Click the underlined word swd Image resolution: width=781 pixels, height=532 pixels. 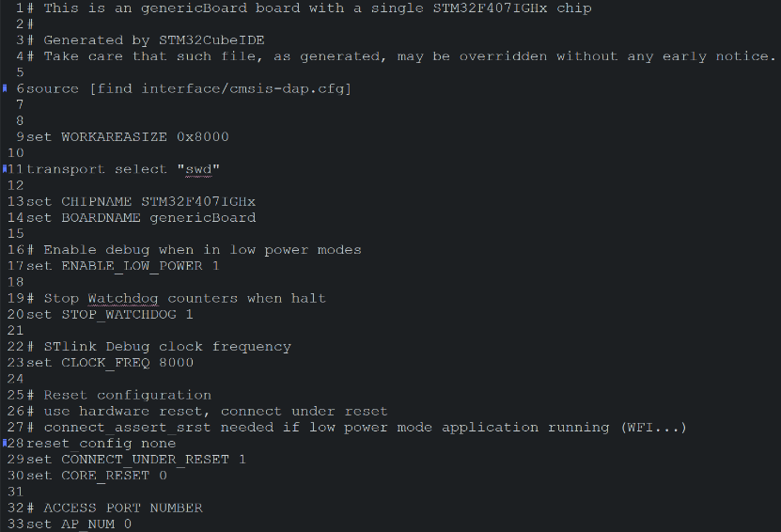(x=198, y=169)
